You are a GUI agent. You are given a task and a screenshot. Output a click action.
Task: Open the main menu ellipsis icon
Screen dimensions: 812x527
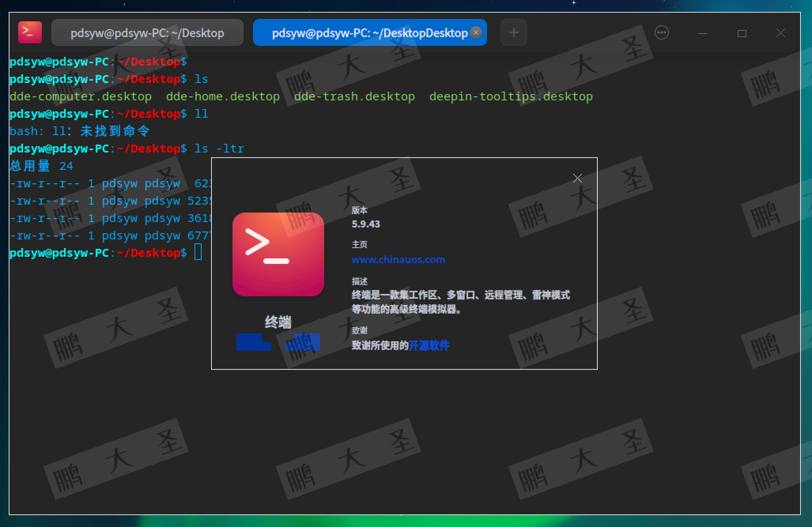pyautogui.click(x=662, y=32)
